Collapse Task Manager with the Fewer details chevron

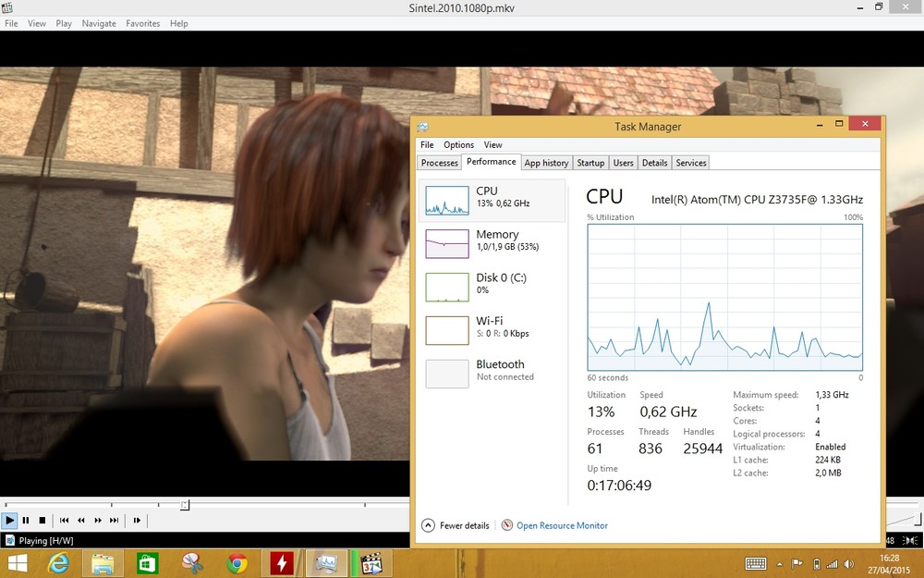429,525
